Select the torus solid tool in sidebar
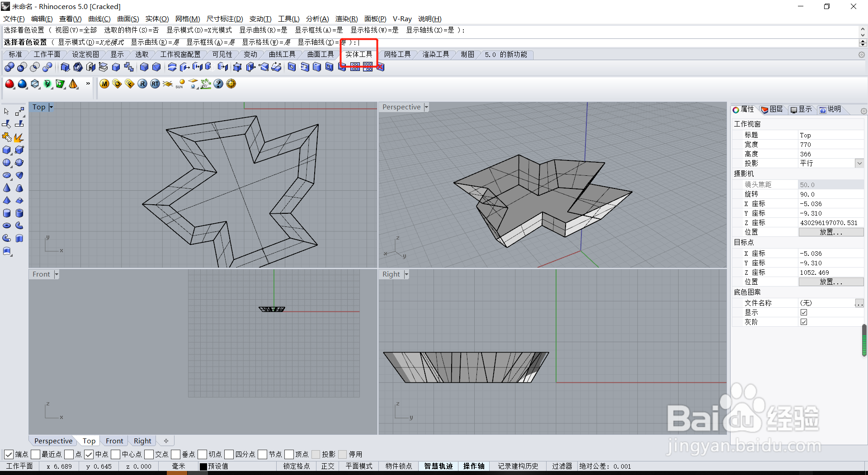868x475 pixels. click(x=6, y=226)
